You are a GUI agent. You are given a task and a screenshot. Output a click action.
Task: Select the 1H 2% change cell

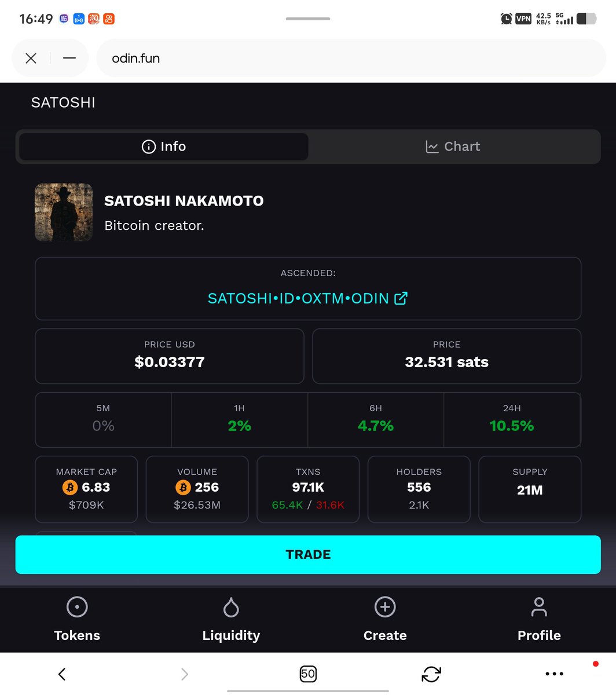point(240,420)
